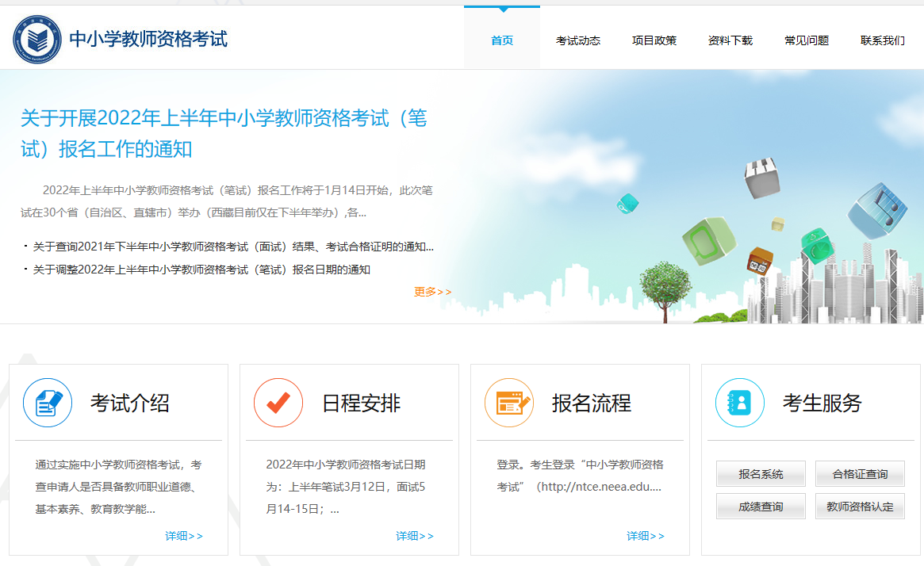Click the 日程安排 card heading
Screen dimensions: 924x566
pos(361,403)
